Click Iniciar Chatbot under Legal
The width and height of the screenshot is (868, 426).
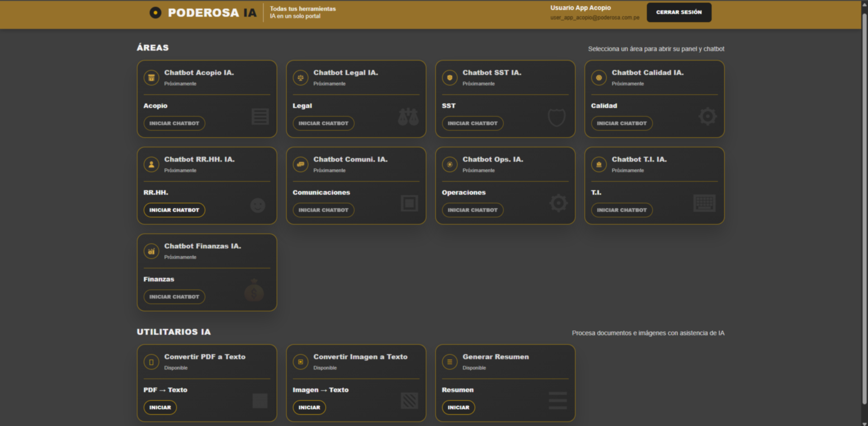(x=324, y=123)
